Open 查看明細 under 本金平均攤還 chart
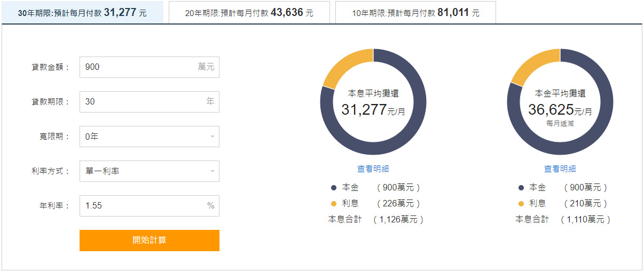This screenshot has height=272, width=644. point(560,169)
